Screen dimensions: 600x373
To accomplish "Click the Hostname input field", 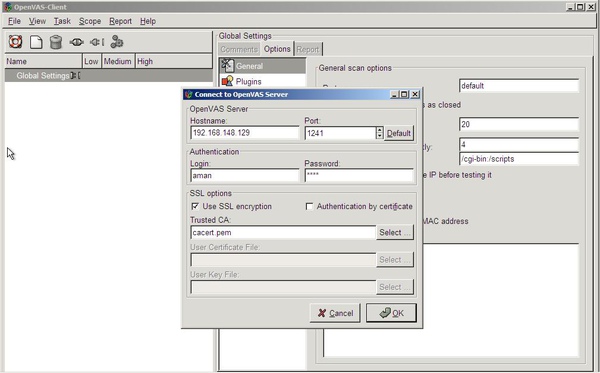I will click(245, 133).
